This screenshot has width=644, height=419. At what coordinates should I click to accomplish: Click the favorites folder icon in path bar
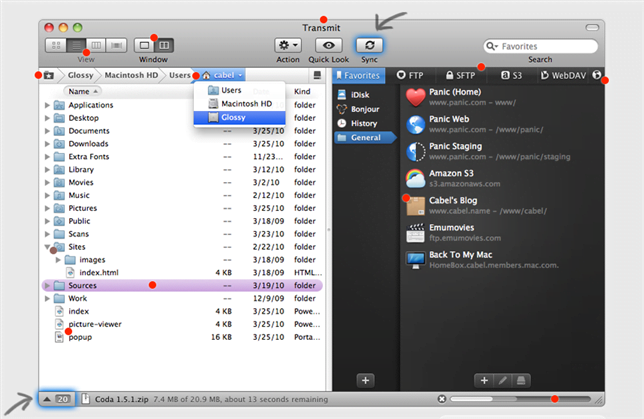coord(49,75)
